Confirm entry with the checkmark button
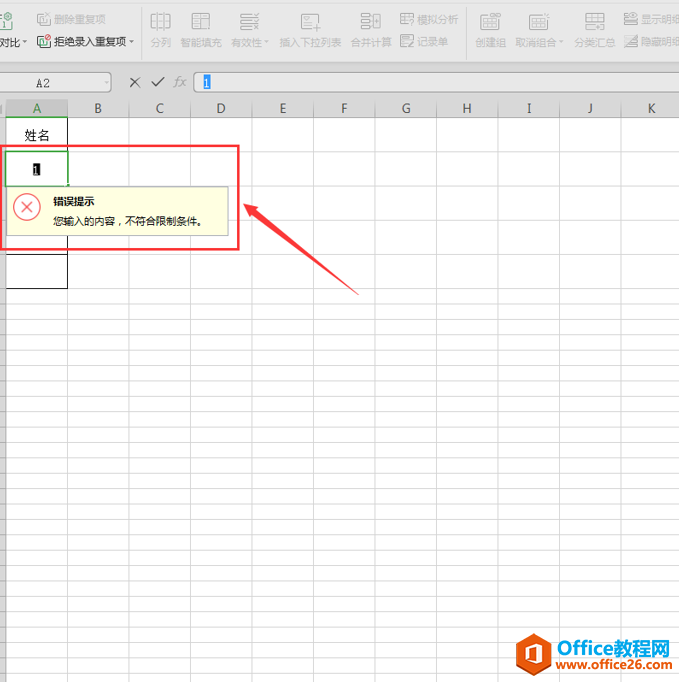Viewport: 679px width, 682px height. [x=157, y=82]
